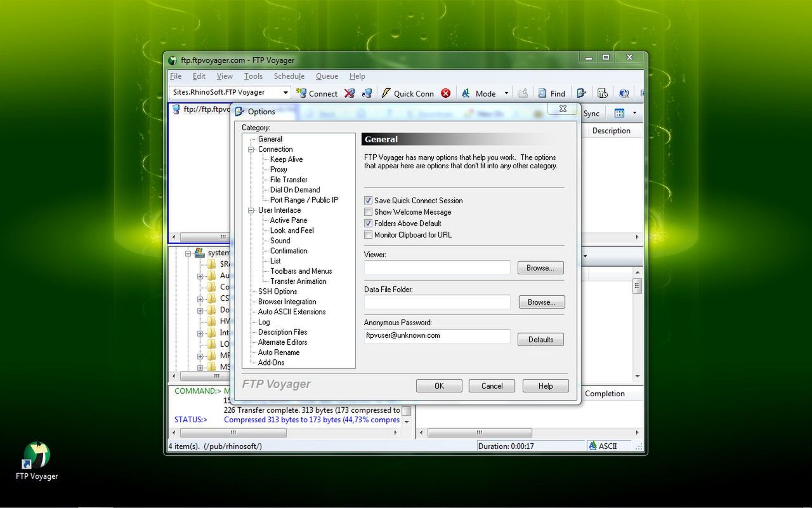812x508 pixels.
Task: Click the Mode transfer type icon
Action: tap(466, 93)
